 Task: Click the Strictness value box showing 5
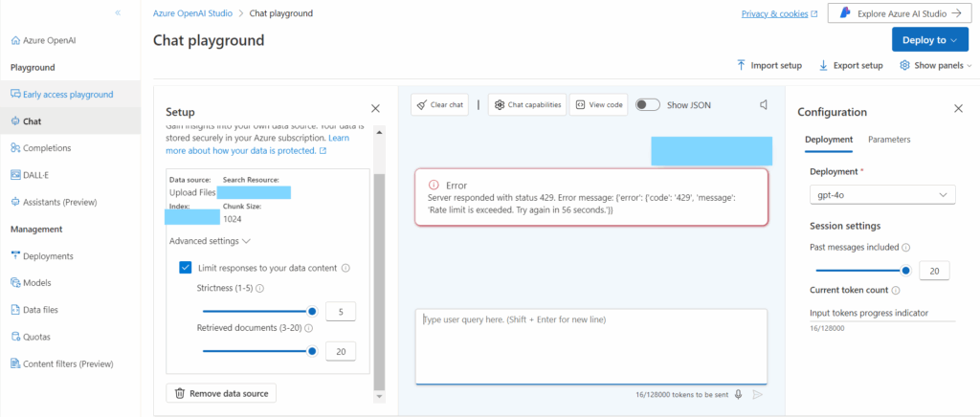(x=341, y=311)
